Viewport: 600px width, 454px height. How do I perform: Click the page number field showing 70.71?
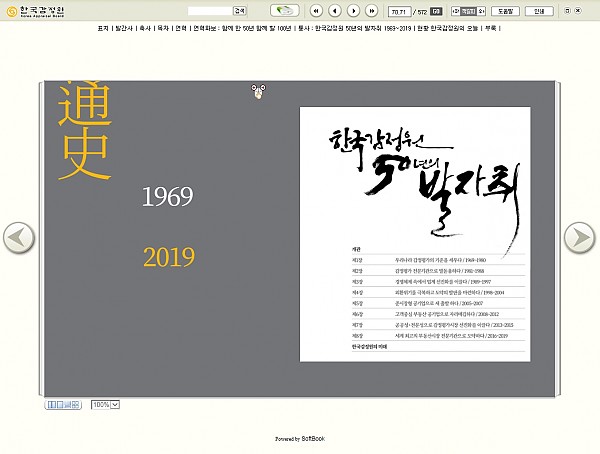399,11
